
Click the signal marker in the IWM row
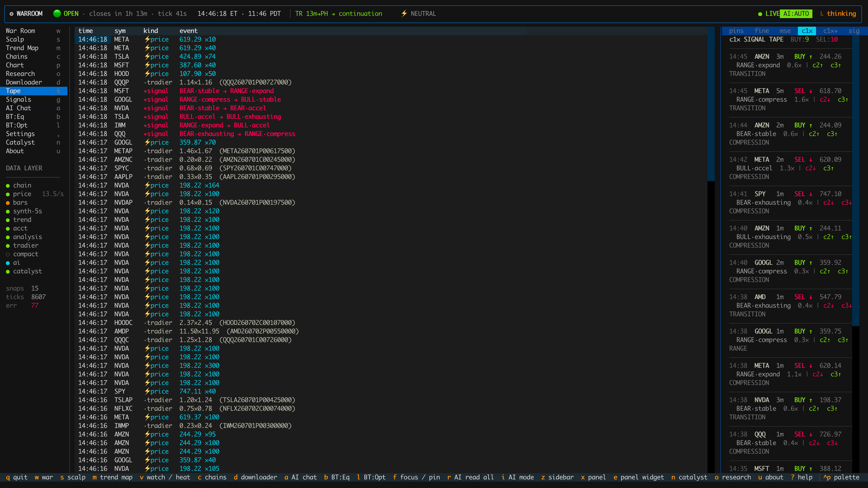click(x=145, y=125)
